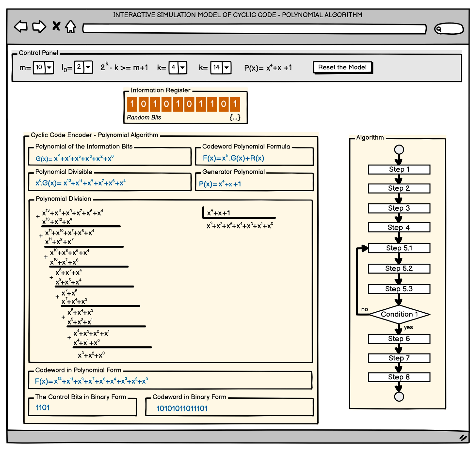
Task: Toggle the first bit of the Information Register
Action: (x=132, y=104)
